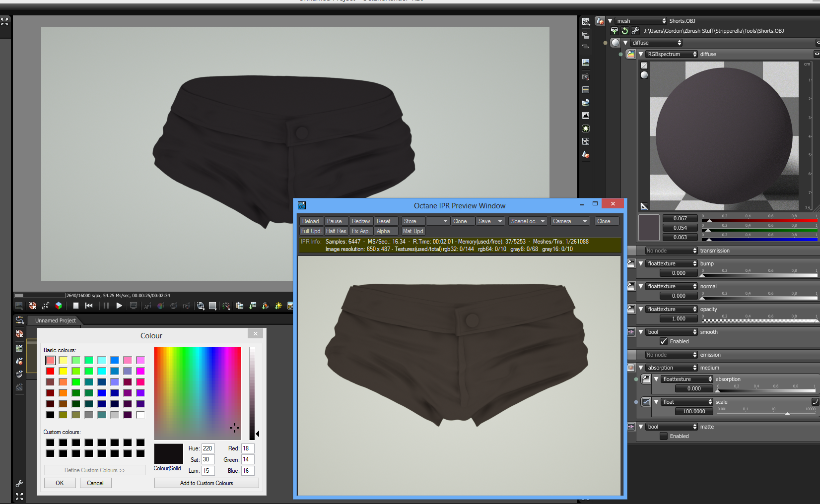
Task: Click the camera icon in side panel
Action: (586, 77)
